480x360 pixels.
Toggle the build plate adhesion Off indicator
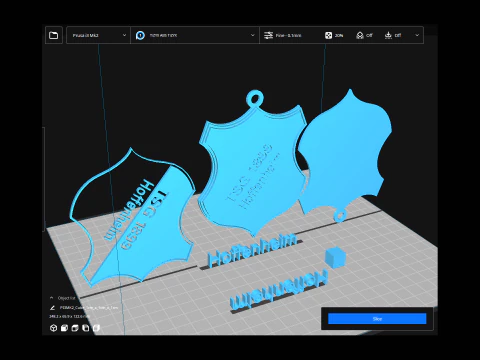pyautogui.click(x=392, y=35)
